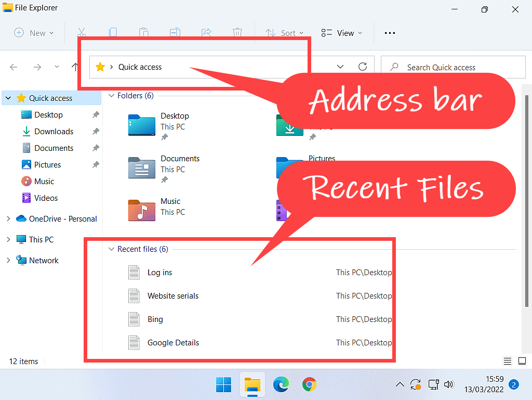Viewport: 532px width, 400px height.
Task: Open the View dropdown
Action: click(342, 33)
